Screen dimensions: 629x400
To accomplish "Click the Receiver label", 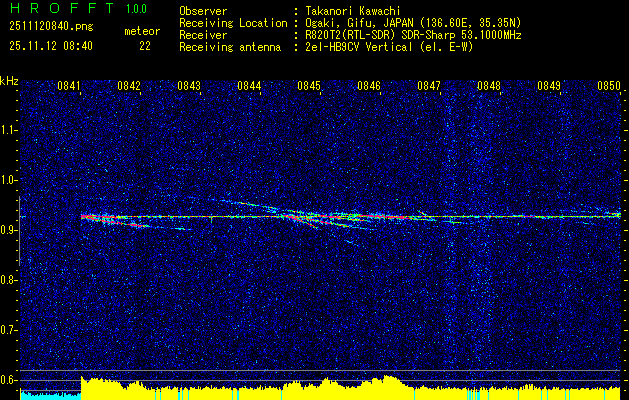I will click(203, 35).
